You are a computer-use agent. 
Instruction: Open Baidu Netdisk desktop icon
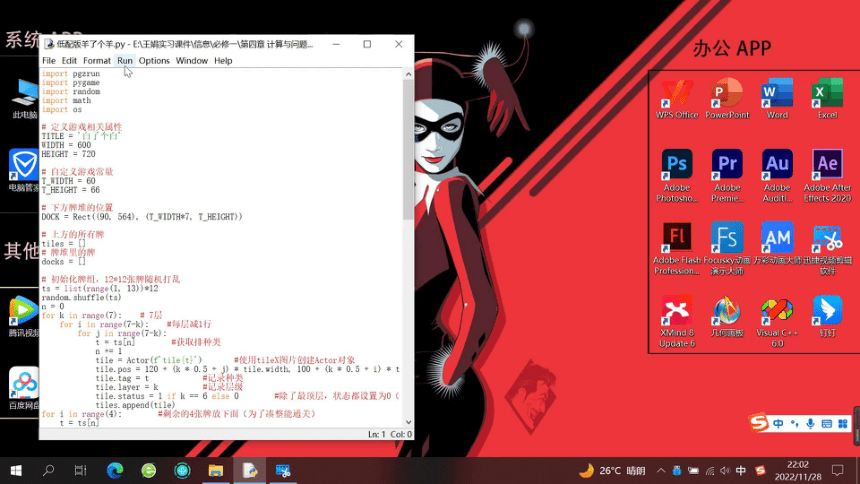coord(24,388)
